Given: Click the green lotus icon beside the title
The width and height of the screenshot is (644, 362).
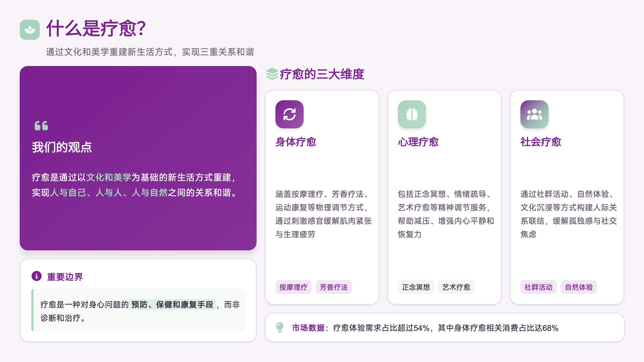Looking at the screenshot, I should pyautogui.click(x=30, y=30).
